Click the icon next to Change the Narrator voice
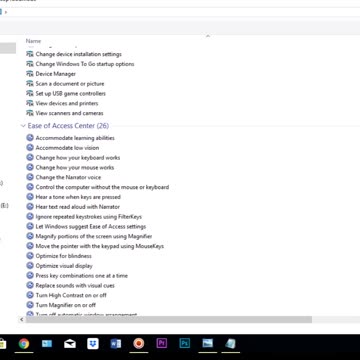360x360 pixels. (30, 177)
